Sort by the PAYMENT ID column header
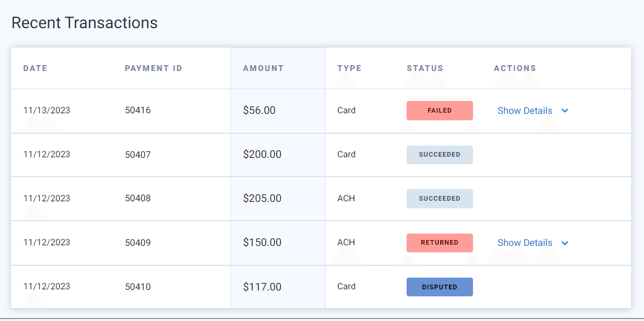The image size is (644, 321). tap(153, 69)
